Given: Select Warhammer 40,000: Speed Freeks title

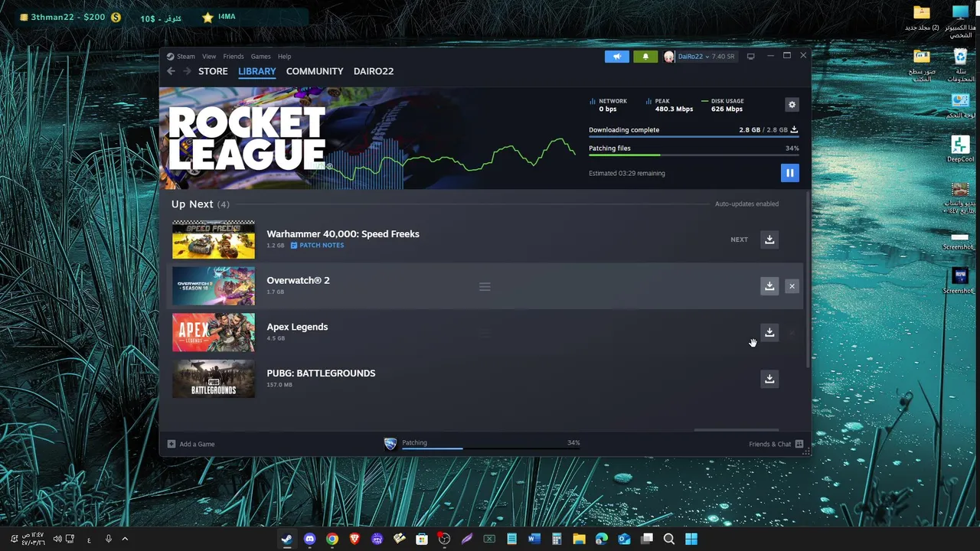Looking at the screenshot, I should tap(343, 234).
